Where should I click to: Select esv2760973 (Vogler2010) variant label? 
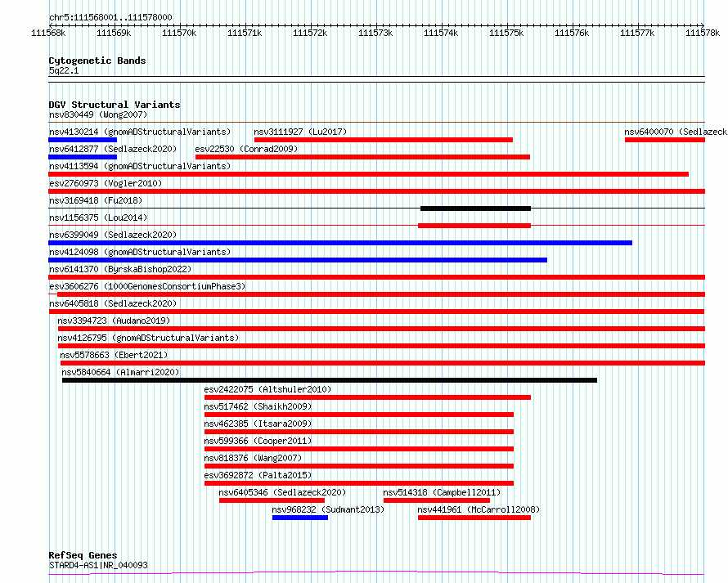[x=106, y=183]
